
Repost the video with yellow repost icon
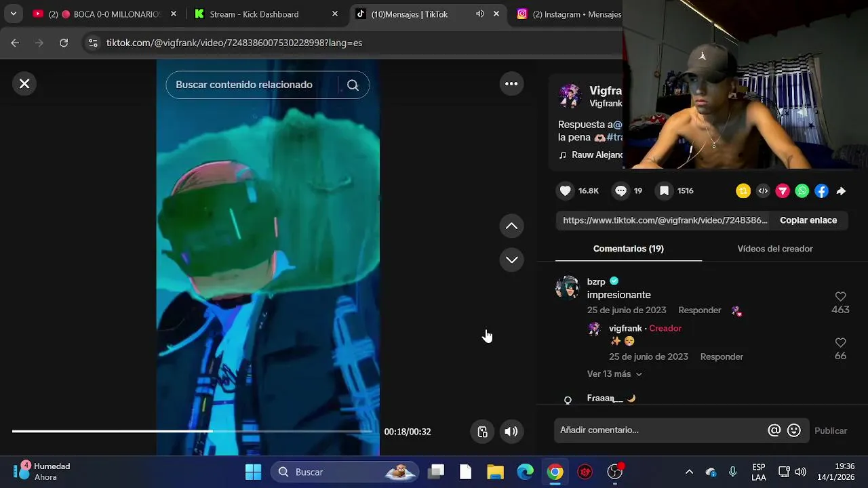pyautogui.click(x=743, y=191)
